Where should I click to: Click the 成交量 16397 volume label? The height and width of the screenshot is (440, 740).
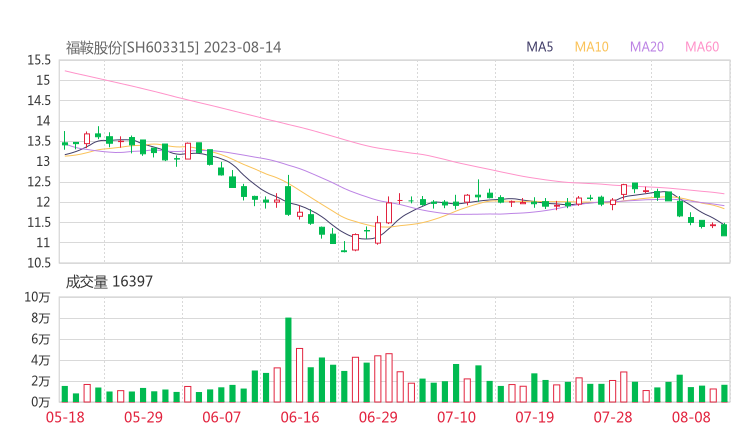(109, 282)
